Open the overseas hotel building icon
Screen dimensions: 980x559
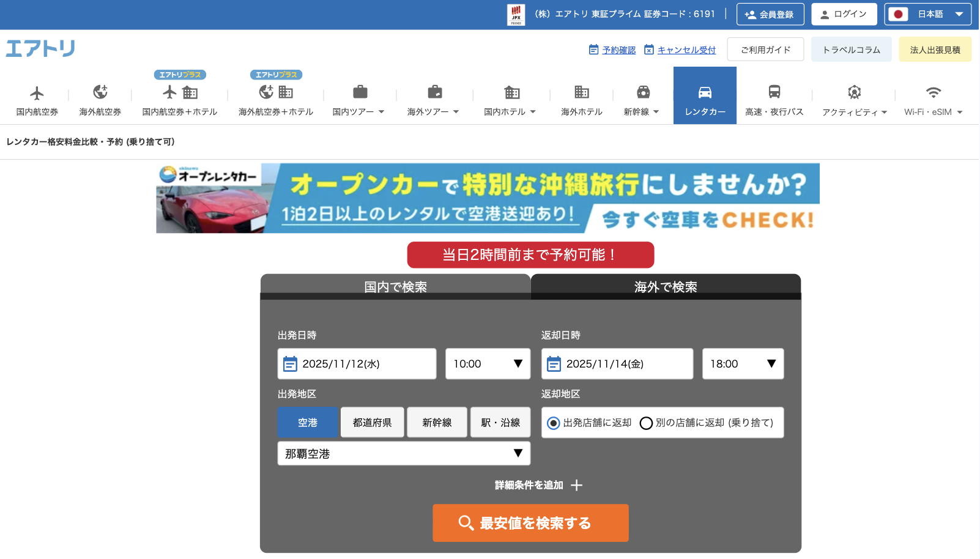(581, 92)
